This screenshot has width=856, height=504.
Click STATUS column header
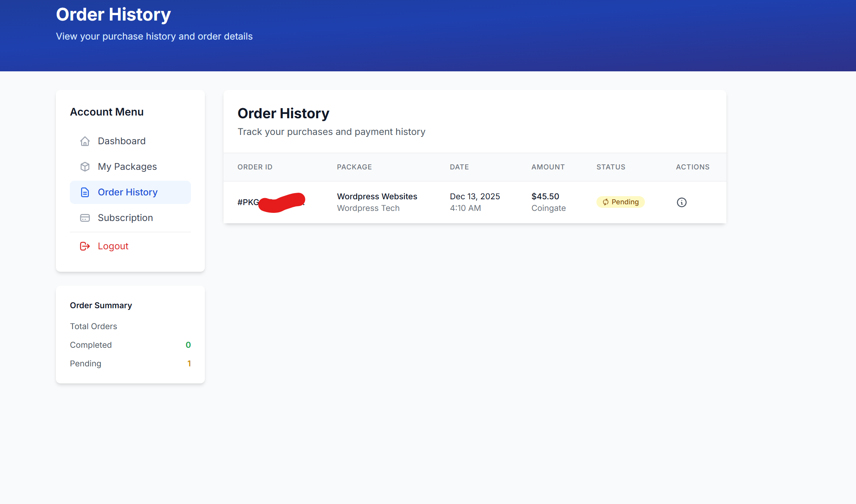point(611,167)
